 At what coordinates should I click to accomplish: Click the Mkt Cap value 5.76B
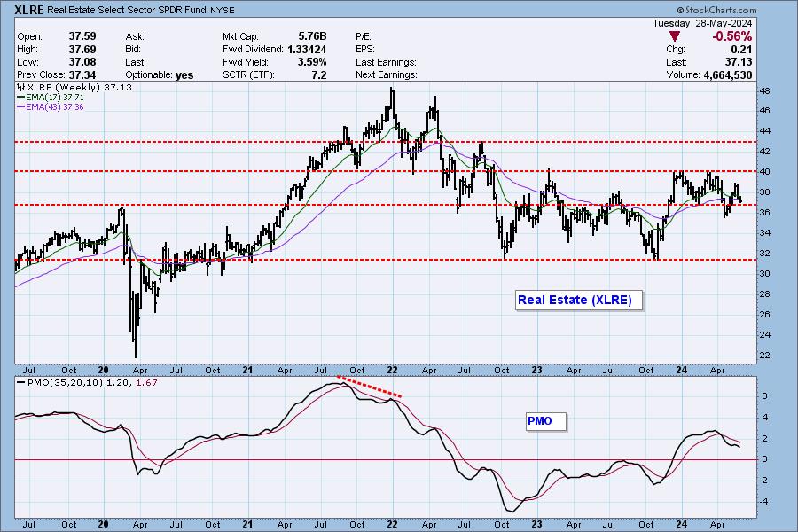coord(312,36)
